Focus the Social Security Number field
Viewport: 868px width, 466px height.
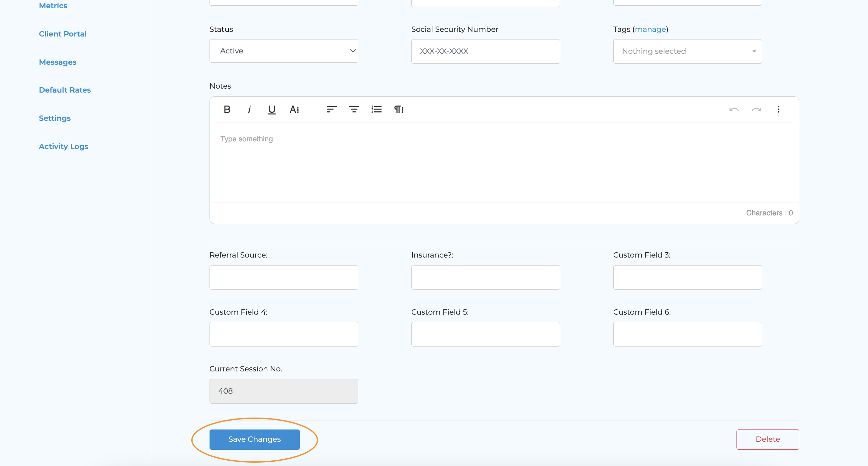pyautogui.click(x=485, y=51)
